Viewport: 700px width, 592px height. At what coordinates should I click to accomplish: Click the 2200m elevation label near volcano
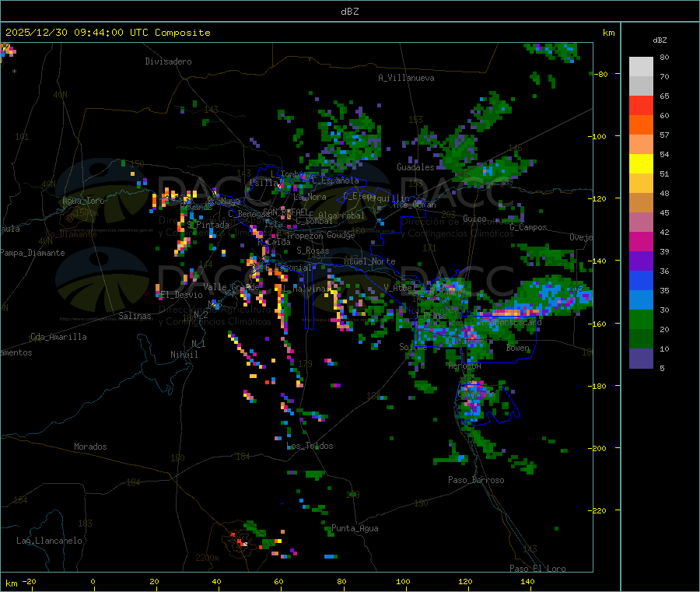[207, 558]
